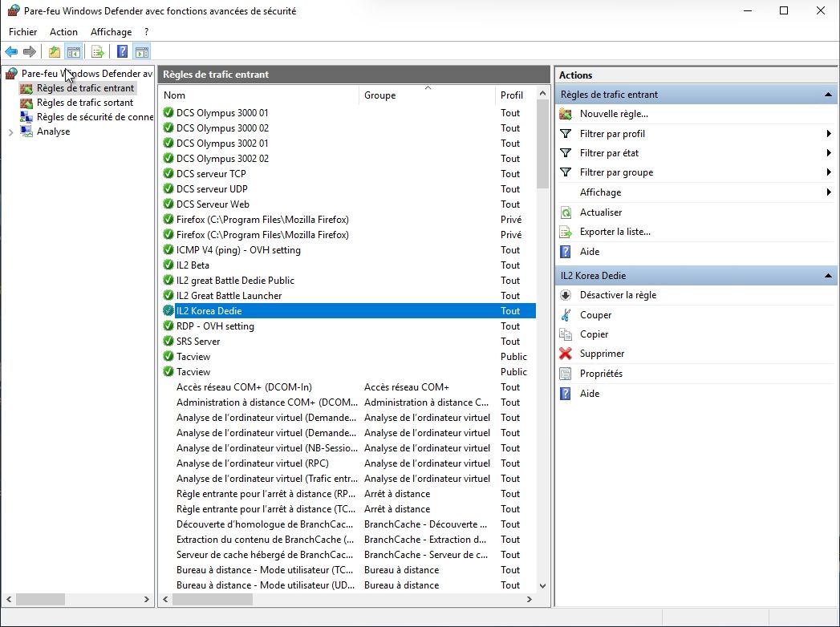Click the firewall icon at the tree root
The image size is (840, 627).
point(11,73)
